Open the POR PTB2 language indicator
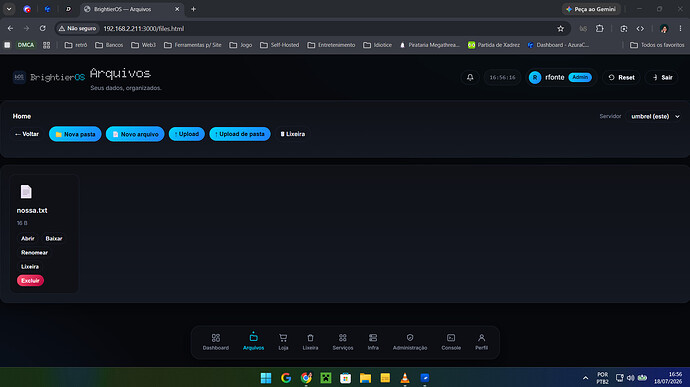690x387 pixels. (x=602, y=378)
